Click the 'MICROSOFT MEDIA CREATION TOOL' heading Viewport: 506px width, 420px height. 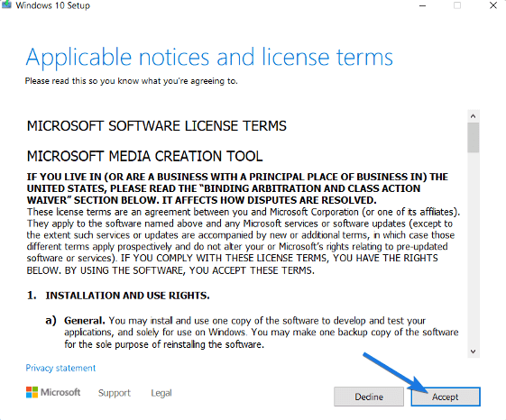144,156
